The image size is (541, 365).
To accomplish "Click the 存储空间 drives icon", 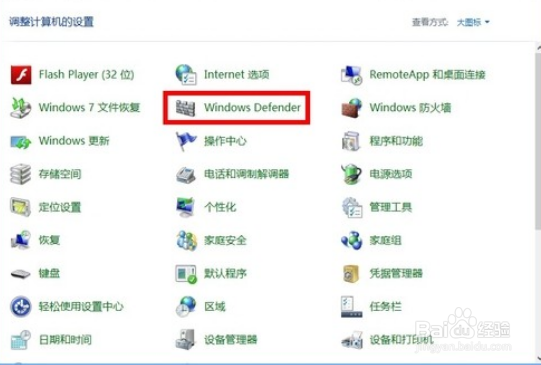I will [20, 174].
